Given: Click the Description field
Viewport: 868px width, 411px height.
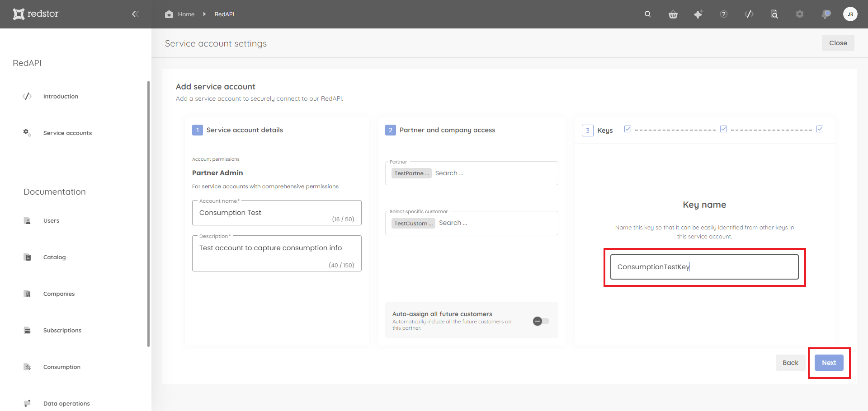Looking at the screenshot, I should [277, 253].
